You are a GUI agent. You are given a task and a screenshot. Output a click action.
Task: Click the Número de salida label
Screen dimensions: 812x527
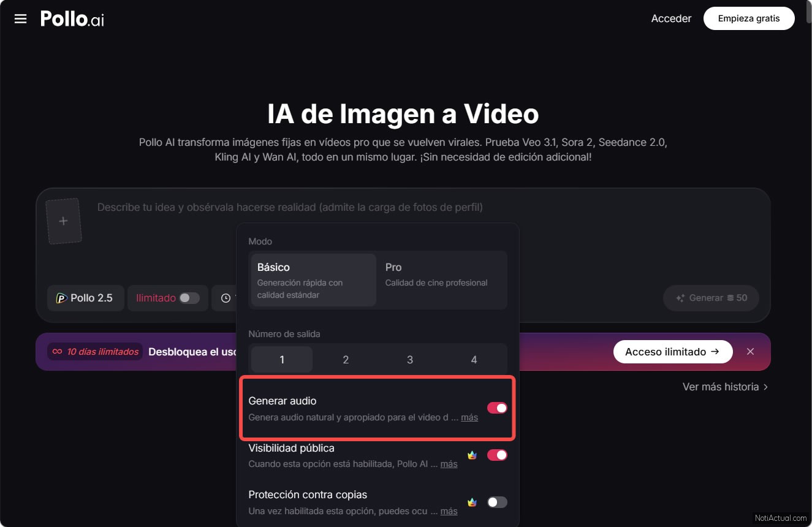(x=284, y=334)
